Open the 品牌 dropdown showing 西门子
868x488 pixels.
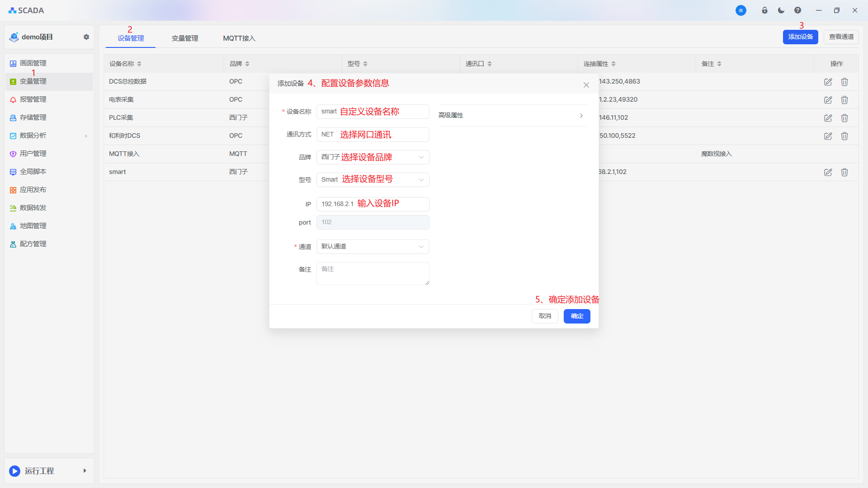[373, 157]
